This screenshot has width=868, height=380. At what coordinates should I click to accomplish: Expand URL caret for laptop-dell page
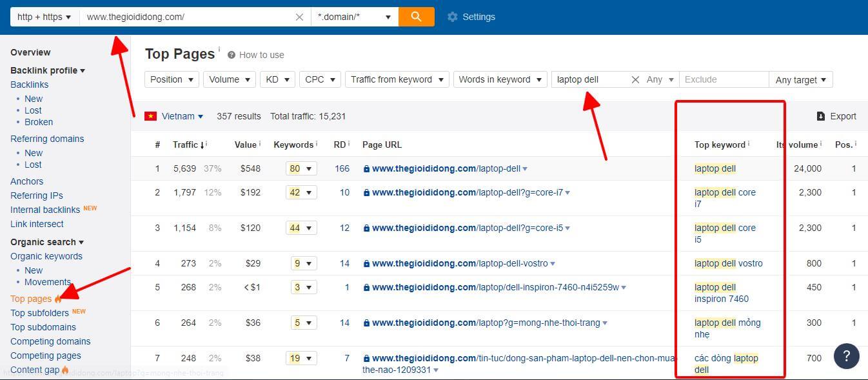tap(525, 169)
